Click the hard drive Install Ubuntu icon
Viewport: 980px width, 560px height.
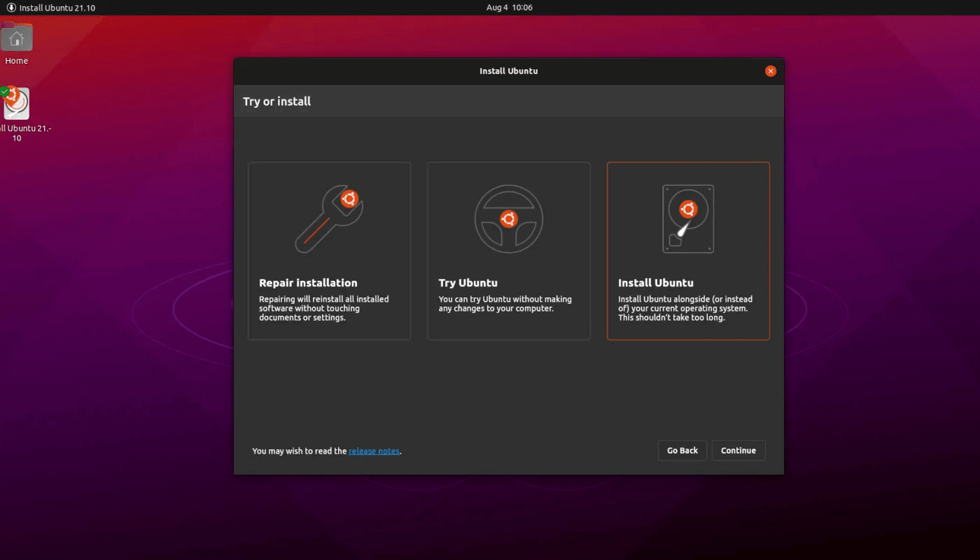(x=688, y=219)
